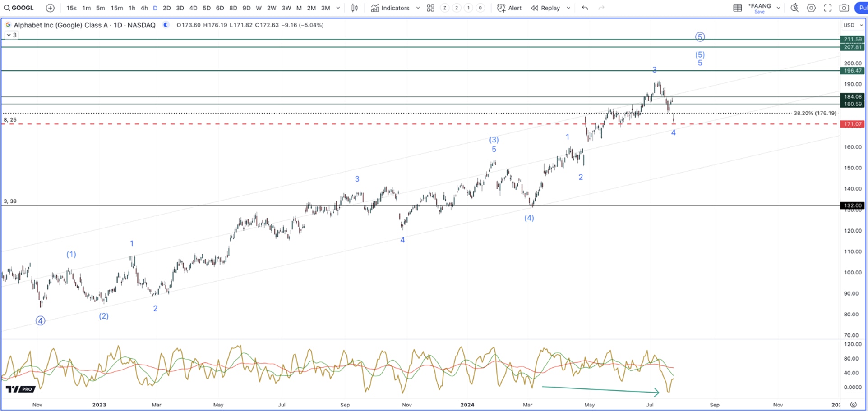Switch to the 5D timeframe
868x411 pixels.
pyautogui.click(x=207, y=8)
